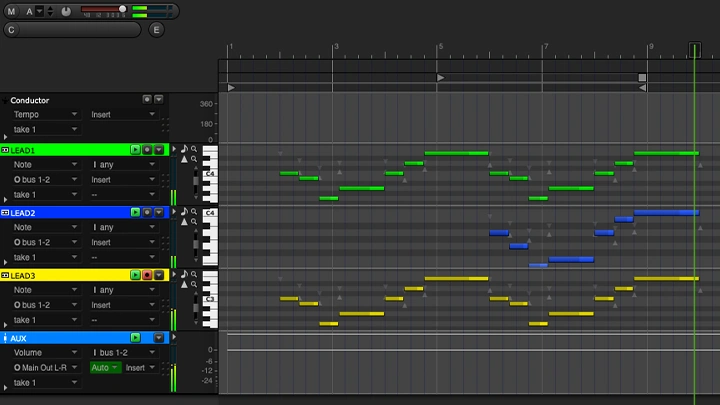Click the E button
720x405 pixels.
(156, 30)
